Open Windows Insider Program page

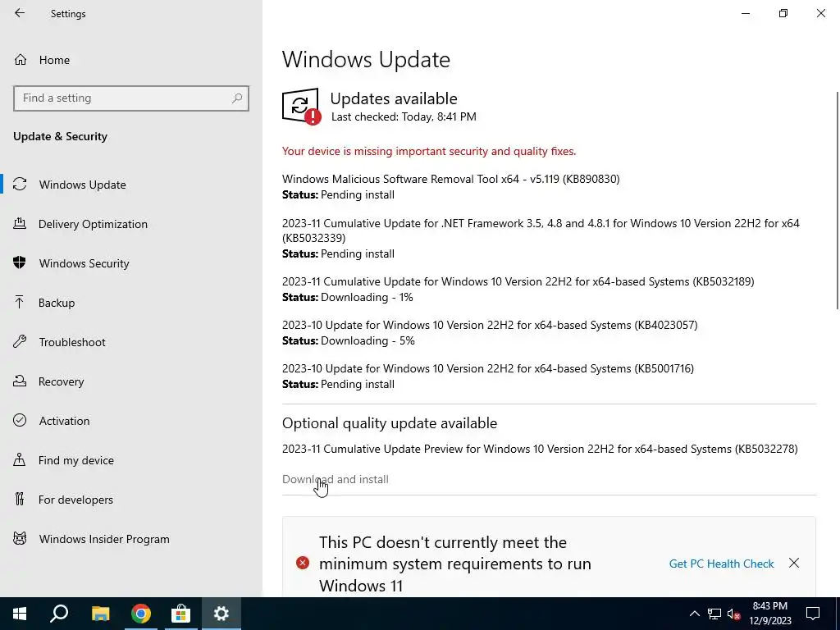click(104, 539)
